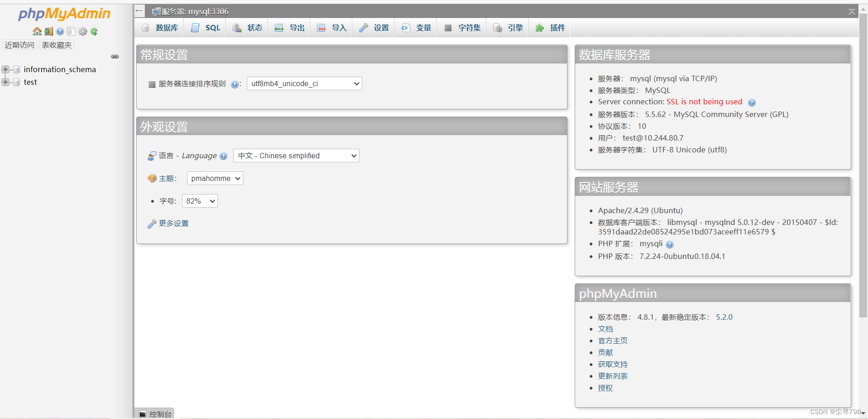Collapse the top panel using the arrows icon

[x=852, y=12]
